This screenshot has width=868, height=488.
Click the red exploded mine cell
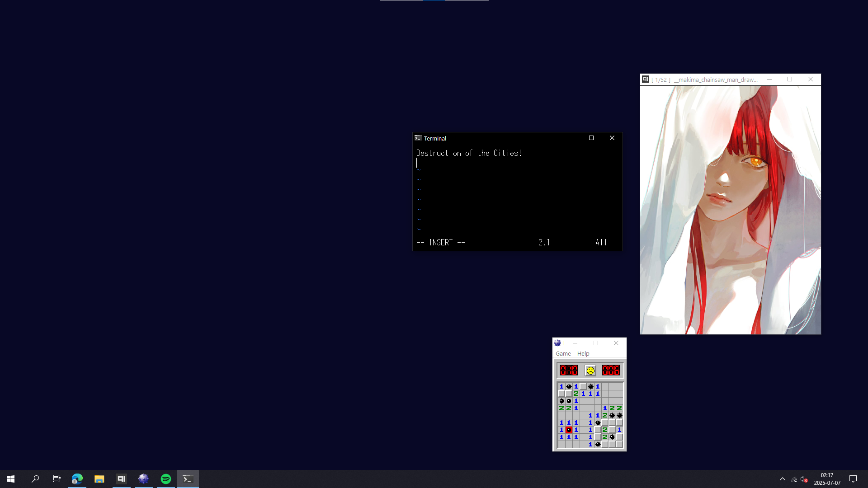569,430
